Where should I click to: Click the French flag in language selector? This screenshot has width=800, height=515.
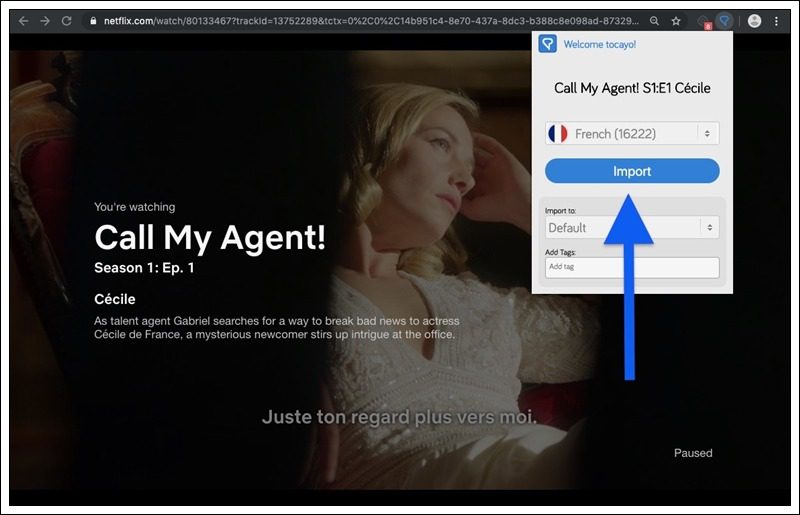click(557, 134)
